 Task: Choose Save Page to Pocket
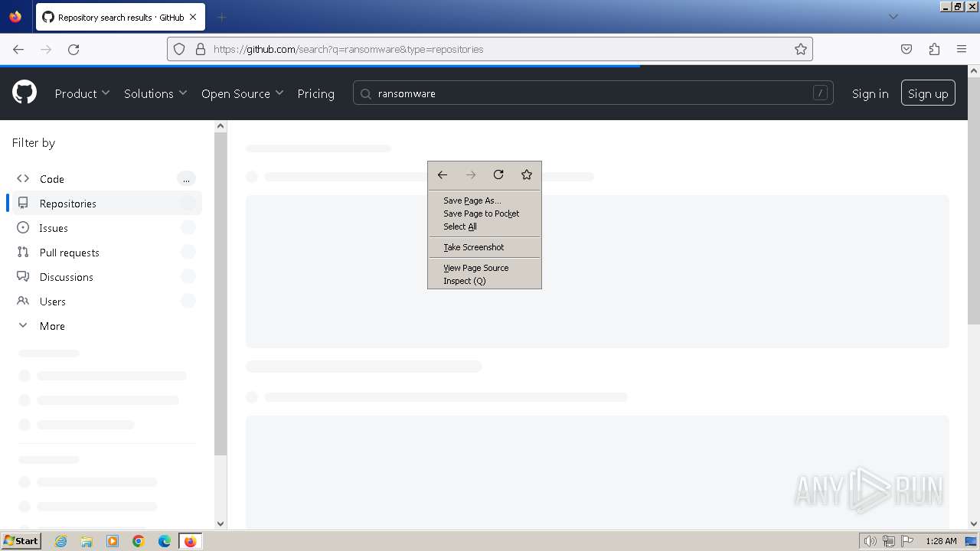[485, 214]
